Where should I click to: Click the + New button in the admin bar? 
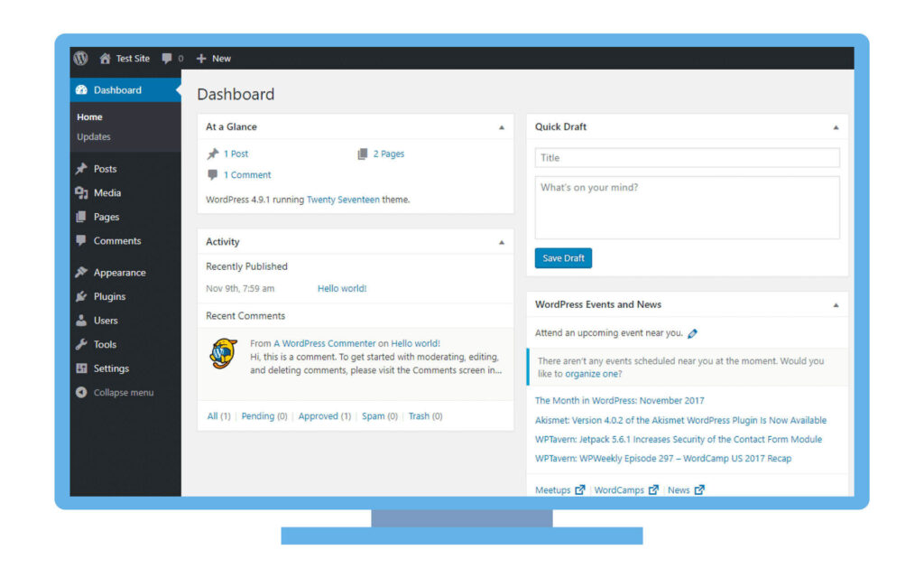[213, 58]
